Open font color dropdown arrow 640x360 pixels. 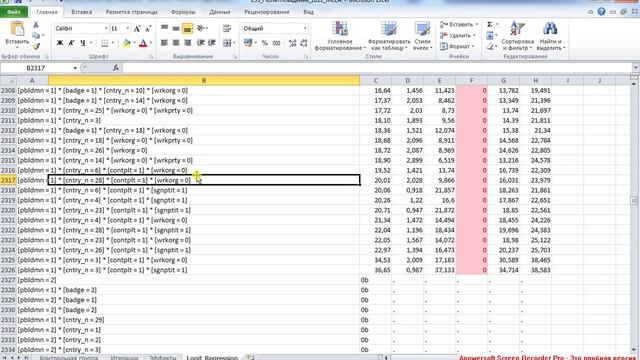[150, 43]
